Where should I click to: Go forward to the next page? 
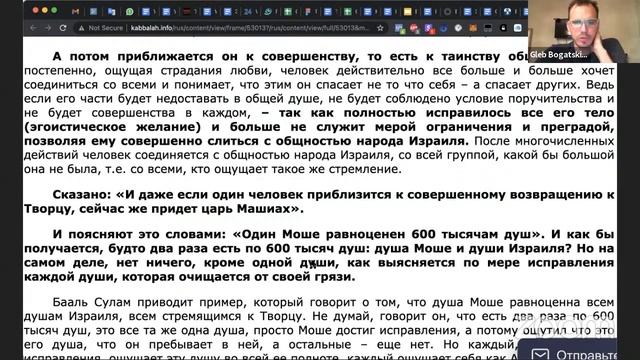coord(48,28)
